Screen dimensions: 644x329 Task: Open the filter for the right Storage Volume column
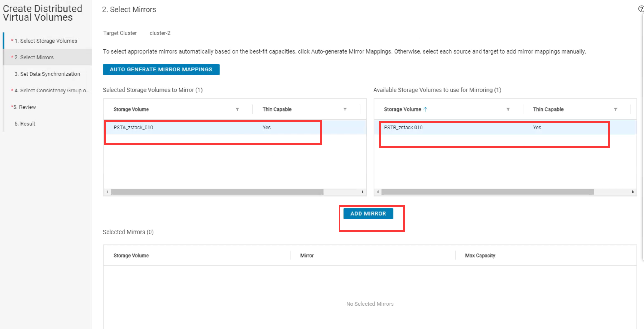coord(508,109)
